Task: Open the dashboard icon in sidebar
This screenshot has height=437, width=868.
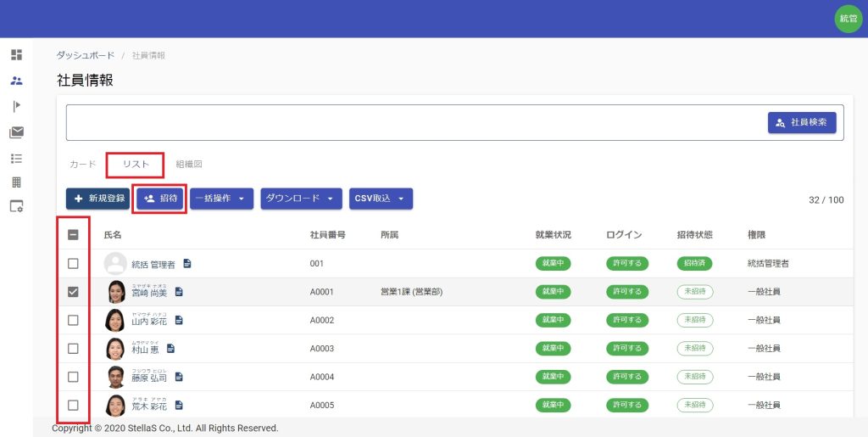Action: (x=16, y=55)
